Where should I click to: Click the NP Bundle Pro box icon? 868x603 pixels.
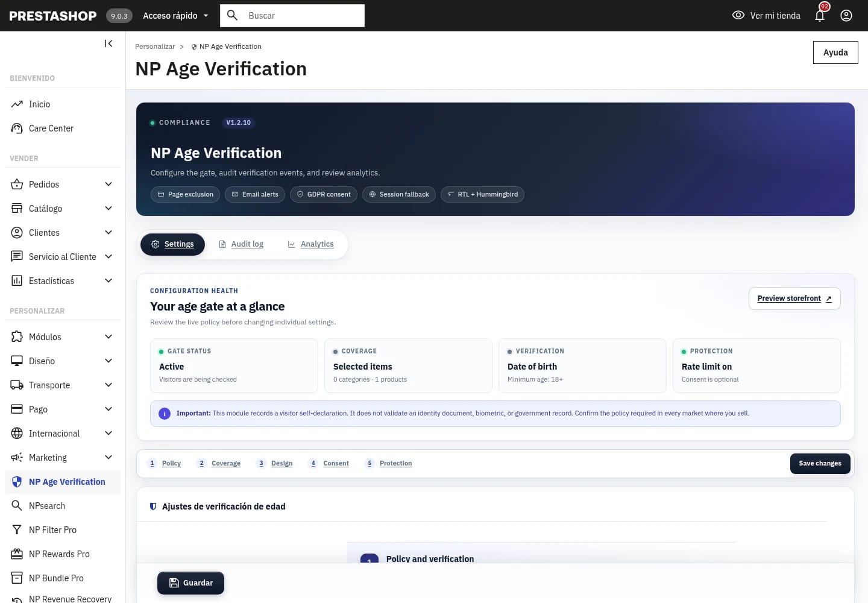click(17, 578)
